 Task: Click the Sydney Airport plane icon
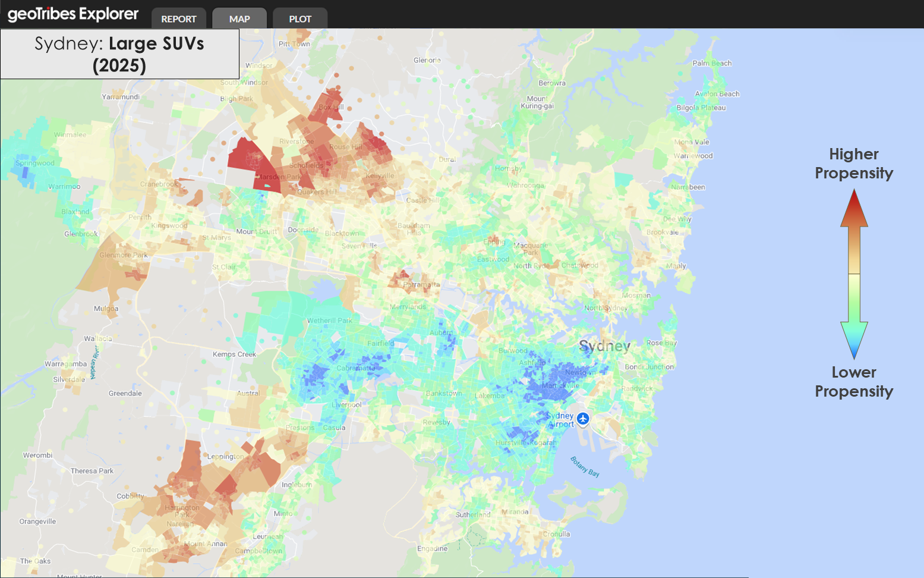click(x=583, y=419)
